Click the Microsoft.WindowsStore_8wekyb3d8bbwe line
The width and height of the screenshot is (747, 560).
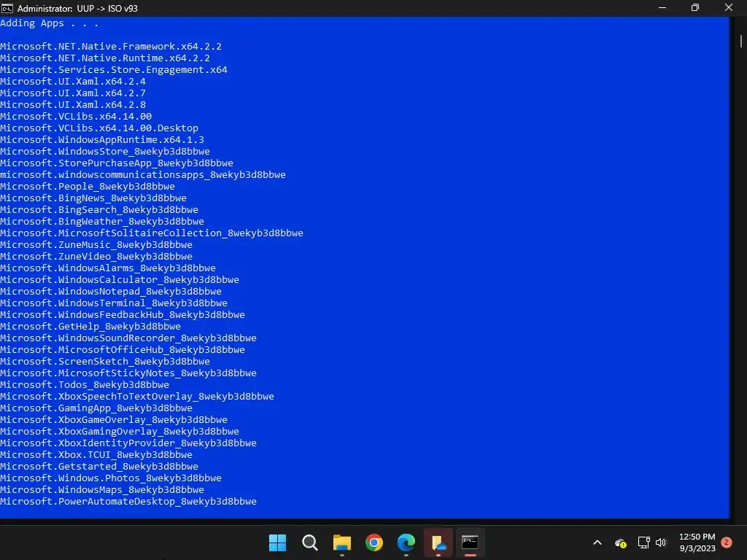coord(105,152)
